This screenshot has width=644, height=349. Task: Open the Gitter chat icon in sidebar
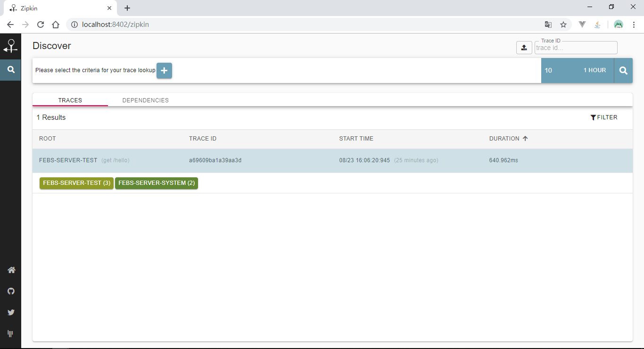(10, 333)
